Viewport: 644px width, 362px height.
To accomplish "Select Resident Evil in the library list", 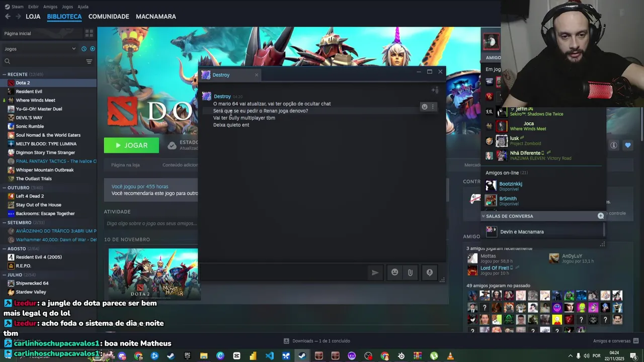I will tap(48, 92).
